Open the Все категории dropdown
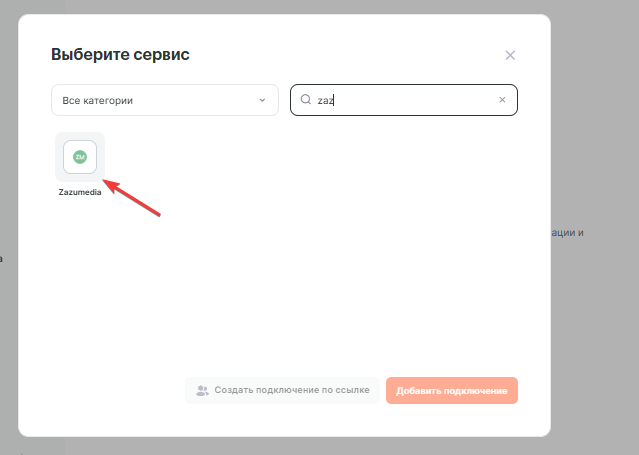Image resolution: width=639 pixels, height=455 pixels. click(x=165, y=100)
